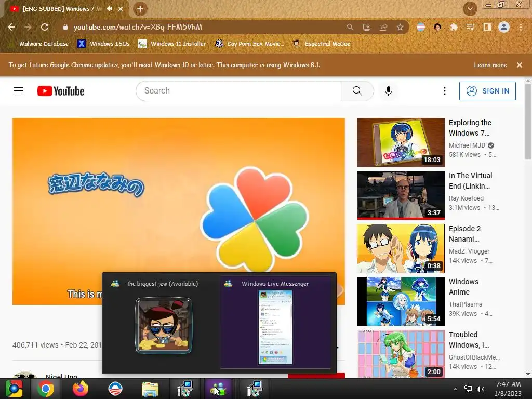Click the SIGN IN button
Screen dimensions: 532x399
tap(487, 91)
